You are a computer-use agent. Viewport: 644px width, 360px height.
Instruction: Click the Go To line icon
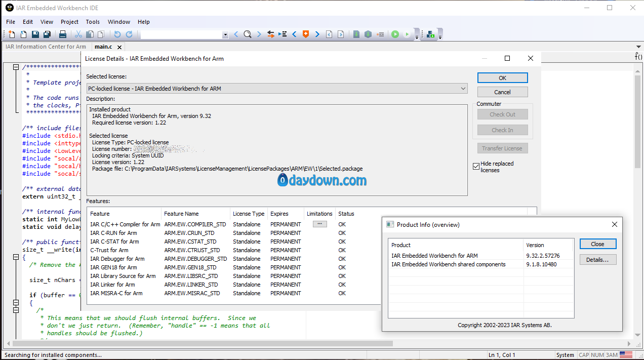click(x=283, y=34)
